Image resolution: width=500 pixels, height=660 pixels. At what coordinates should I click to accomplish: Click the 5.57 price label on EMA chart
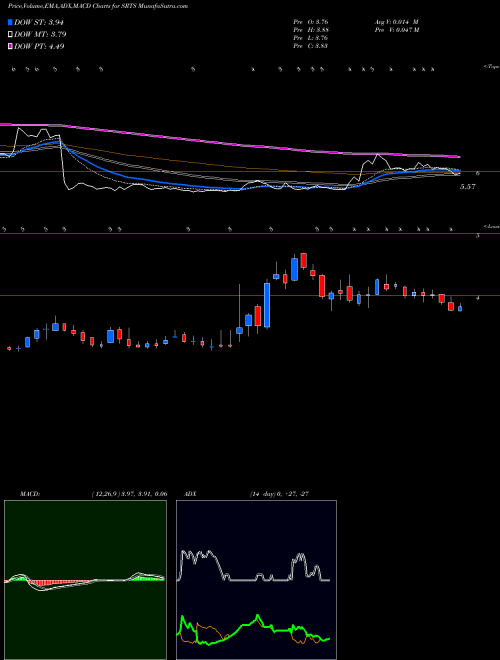tap(468, 186)
